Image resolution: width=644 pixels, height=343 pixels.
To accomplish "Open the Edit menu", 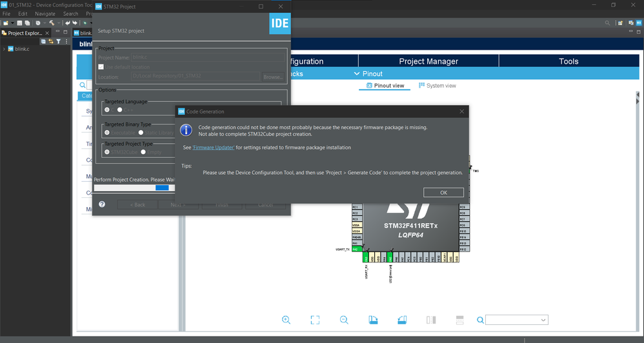I will coord(23,14).
